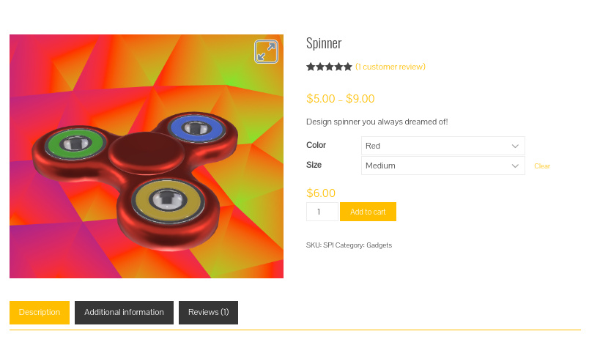600x364 pixels.
Task: Click the five-star rating icons
Action: tap(329, 67)
